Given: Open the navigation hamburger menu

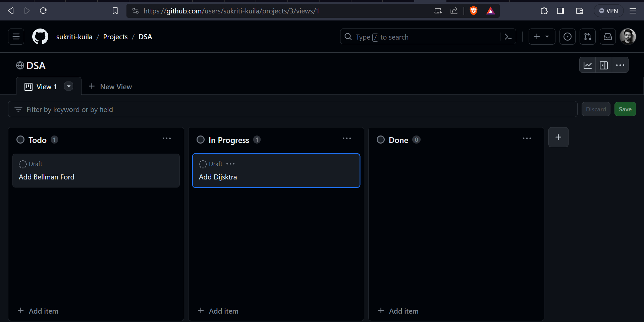Looking at the screenshot, I should 15,37.
